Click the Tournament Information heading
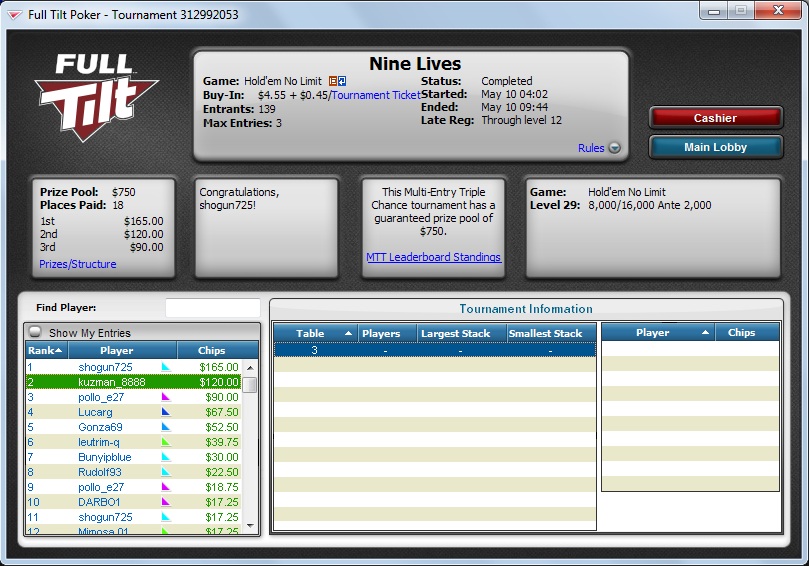This screenshot has width=809, height=566. [x=526, y=309]
